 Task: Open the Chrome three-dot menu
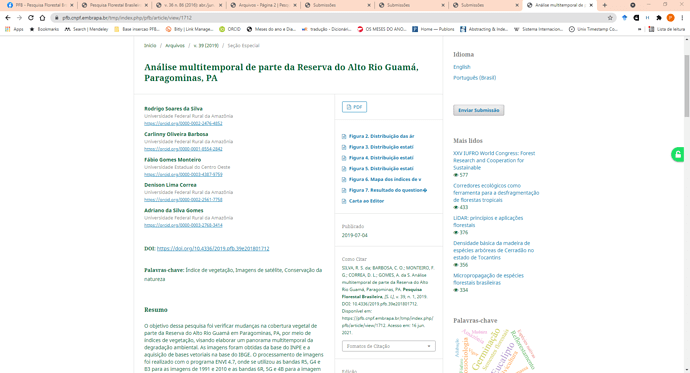pos(682,18)
